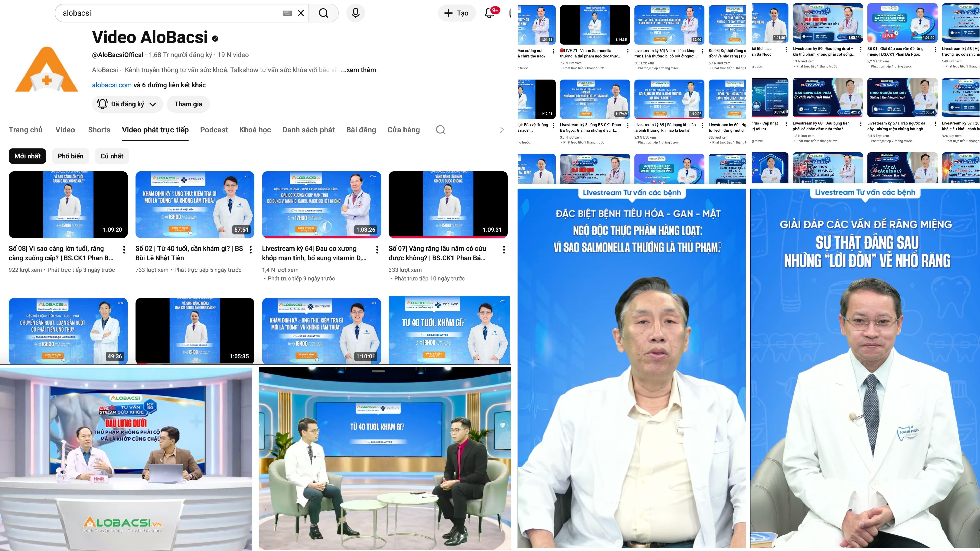Screen dimensions: 980x551
Task: Open the alobacsi.com link
Action: click(x=112, y=85)
